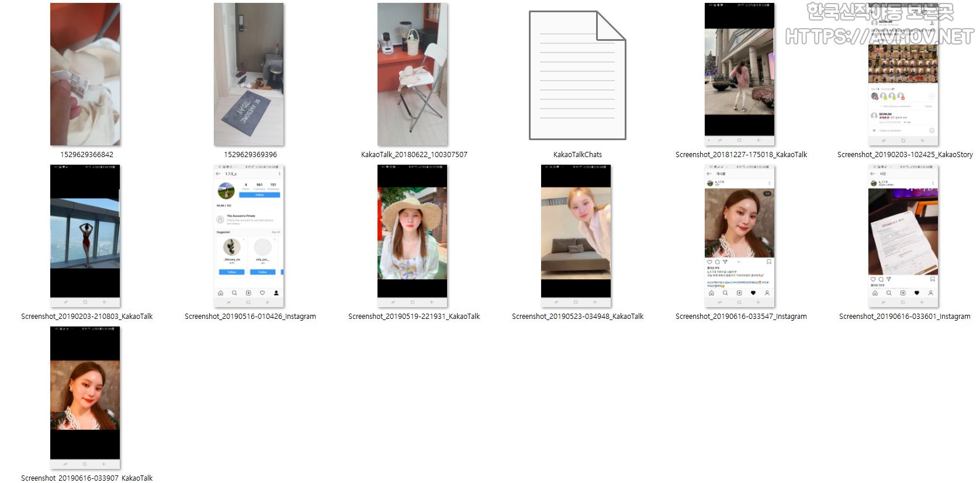Open the KakaoTalkChats text document icon
The width and height of the screenshot is (980, 483).
click(577, 75)
